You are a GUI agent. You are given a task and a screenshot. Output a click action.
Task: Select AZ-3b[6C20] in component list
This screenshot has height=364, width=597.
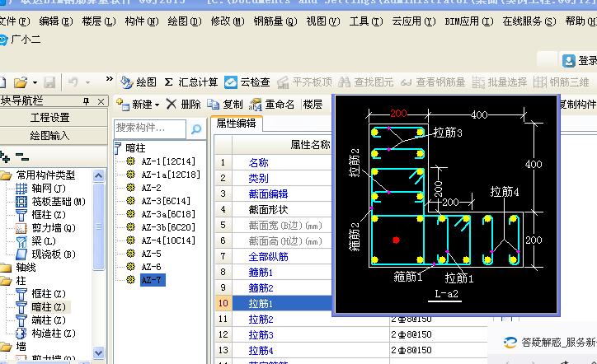point(168,227)
